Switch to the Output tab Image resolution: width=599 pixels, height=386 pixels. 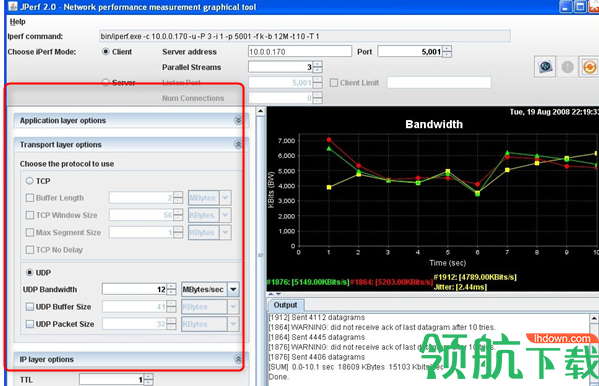285,305
